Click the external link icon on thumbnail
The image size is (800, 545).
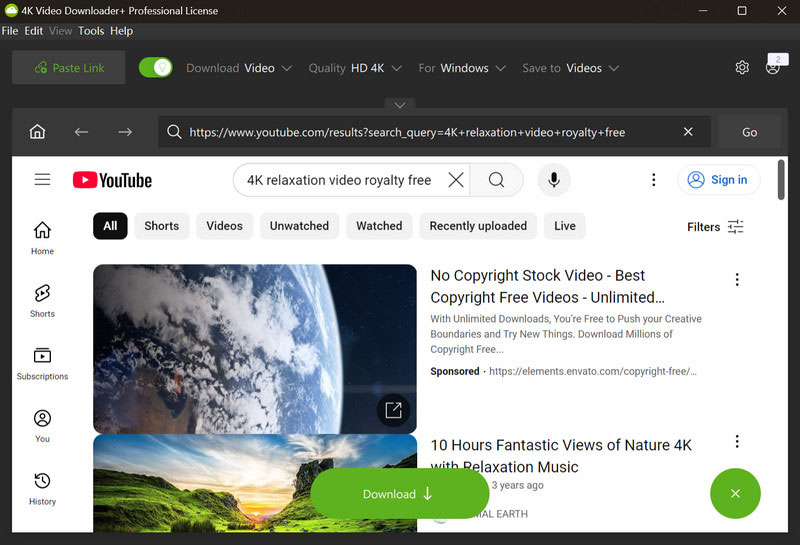click(x=393, y=410)
